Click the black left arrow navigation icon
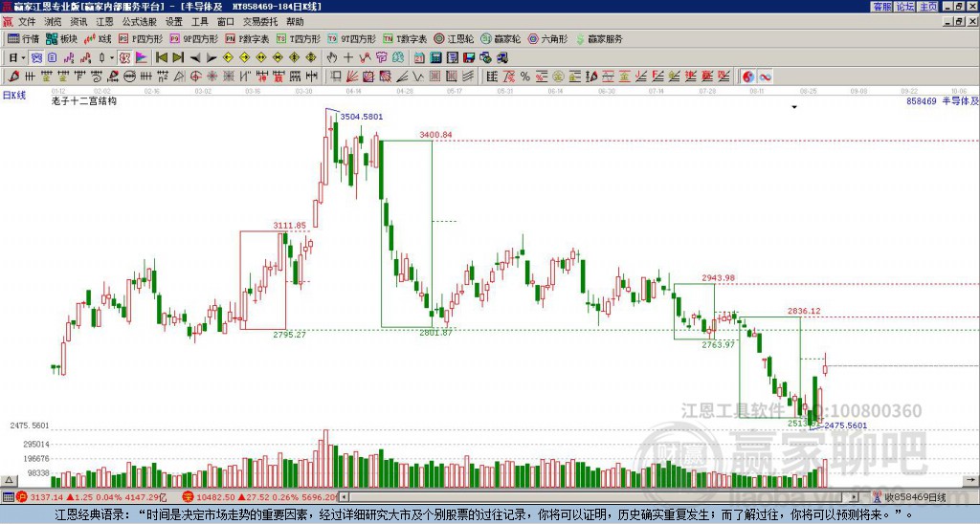 click(x=195, y=57)
